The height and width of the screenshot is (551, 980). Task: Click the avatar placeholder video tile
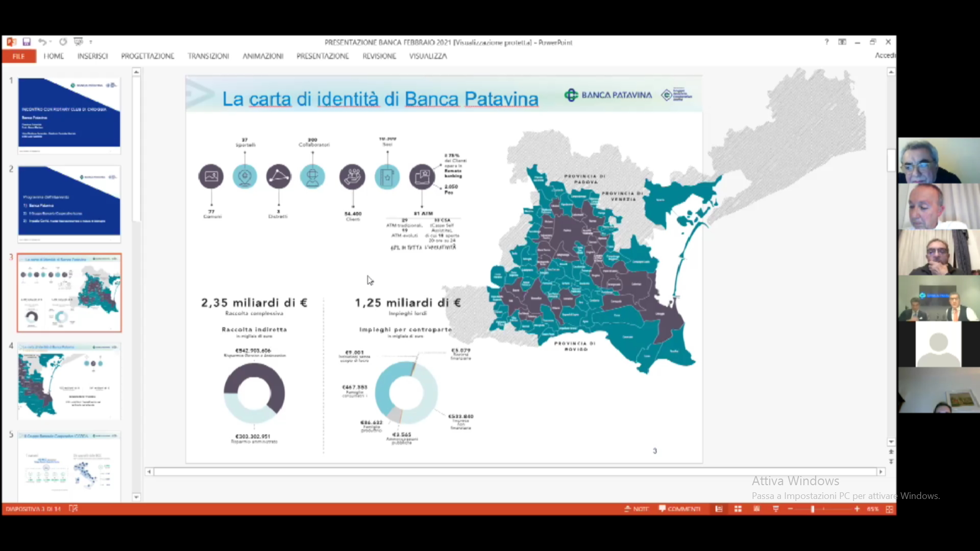tap(939, 344)
